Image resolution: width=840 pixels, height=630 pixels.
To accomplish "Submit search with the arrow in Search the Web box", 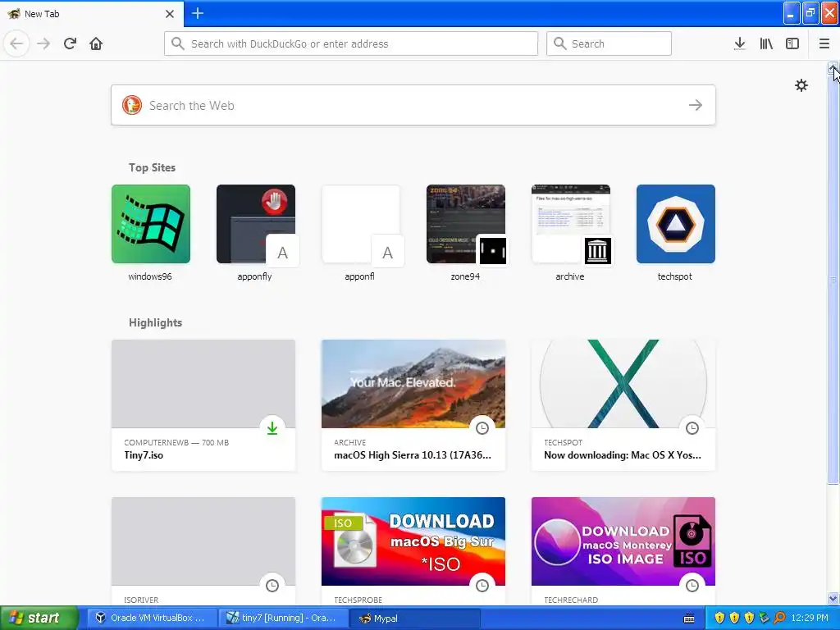I will click(x=696, y=105).
